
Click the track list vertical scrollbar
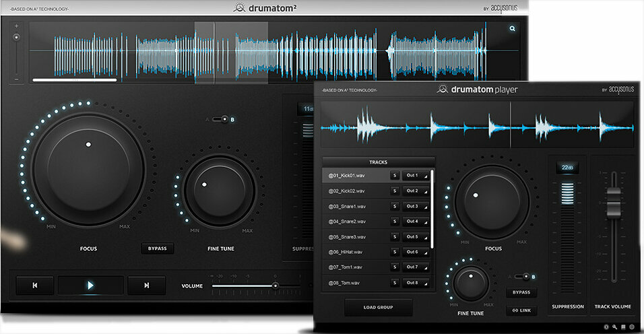click(x=432, y=209)
